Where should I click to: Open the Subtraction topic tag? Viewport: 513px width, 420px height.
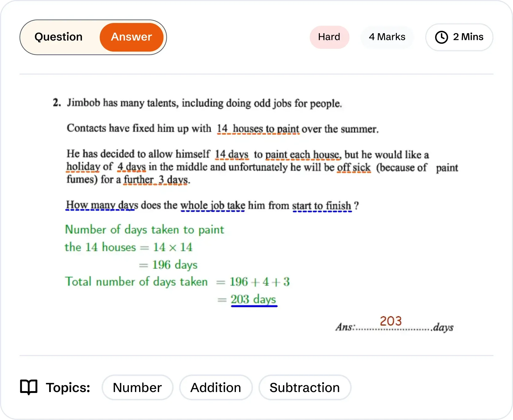click(x=304, y=387)
